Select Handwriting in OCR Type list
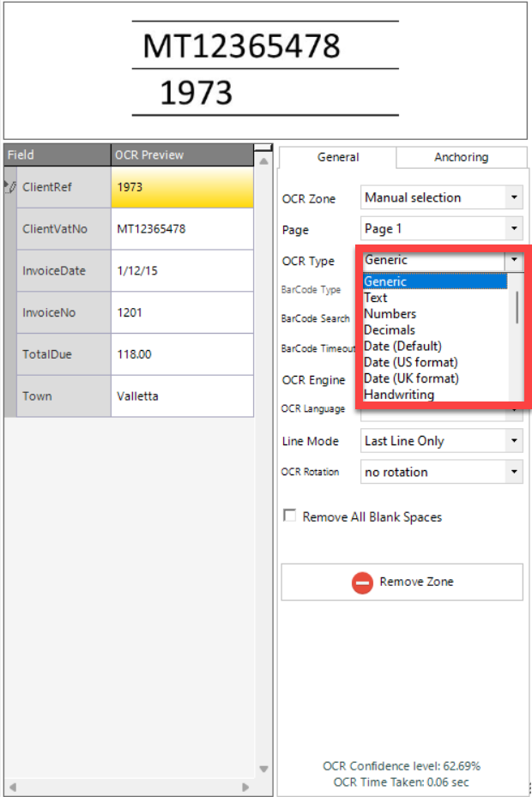 click(x=399, y=395)
